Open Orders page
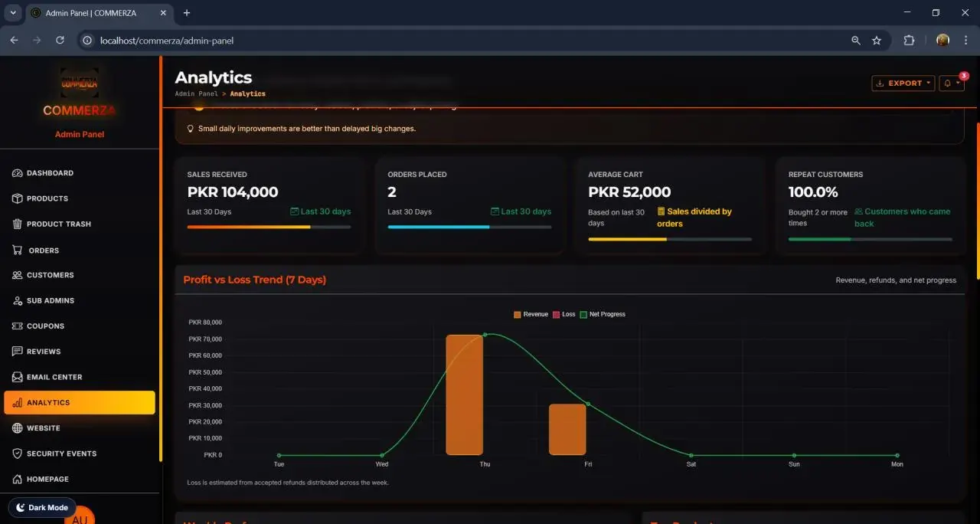This screenshot has width=980, height=524. click(80, 250)
